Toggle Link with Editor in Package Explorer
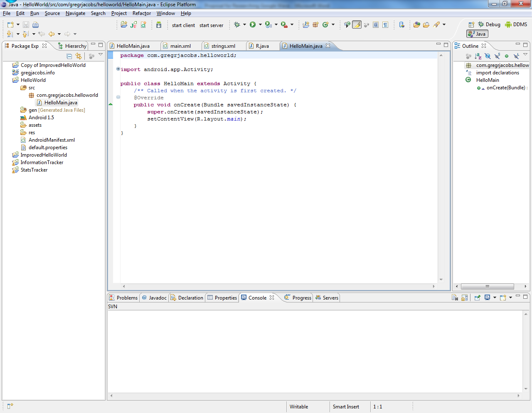This screenshot has width=532, height=413. click(x=79, y=56)
